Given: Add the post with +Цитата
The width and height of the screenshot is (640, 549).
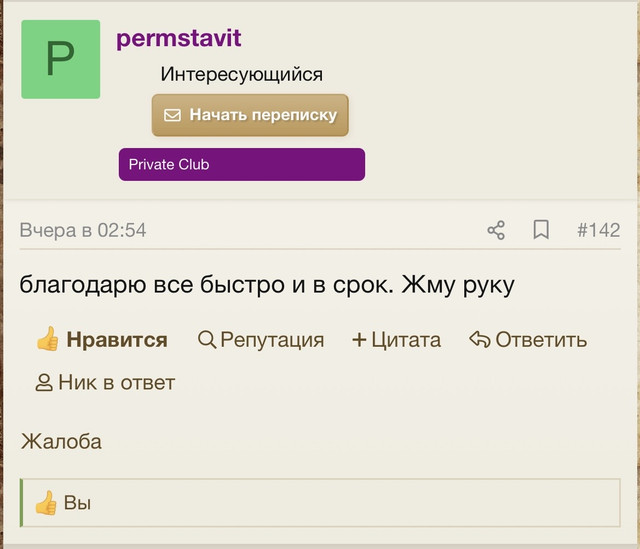Looking at the screenshot, I should point(396,340).
